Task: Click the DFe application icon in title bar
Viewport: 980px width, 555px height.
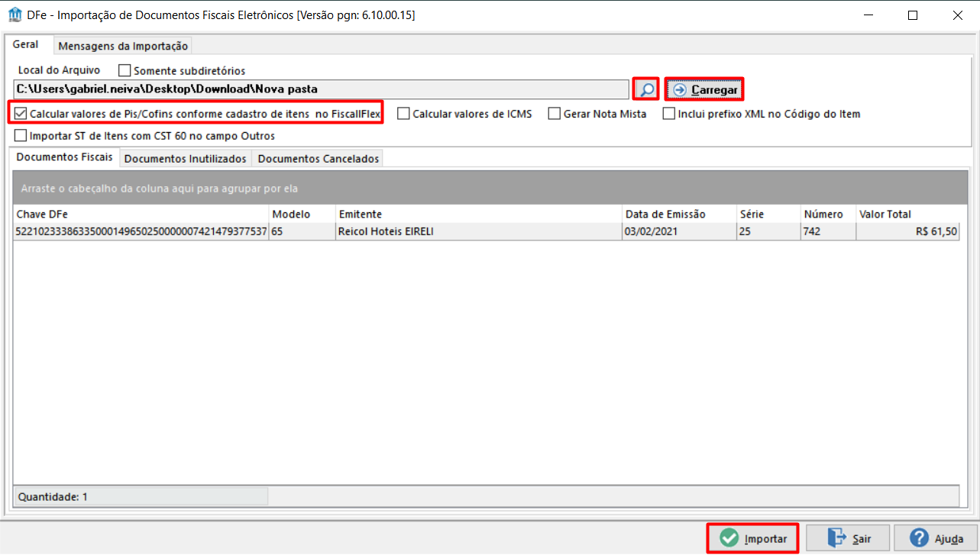Action: click(x=15, y=15)
